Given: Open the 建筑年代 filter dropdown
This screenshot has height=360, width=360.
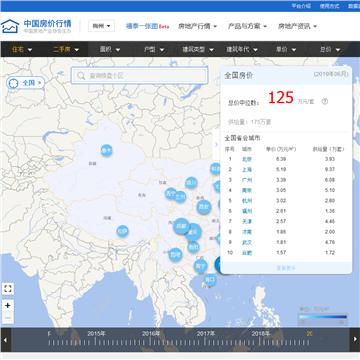Looking at the screenshot, I should click(242, 49).
